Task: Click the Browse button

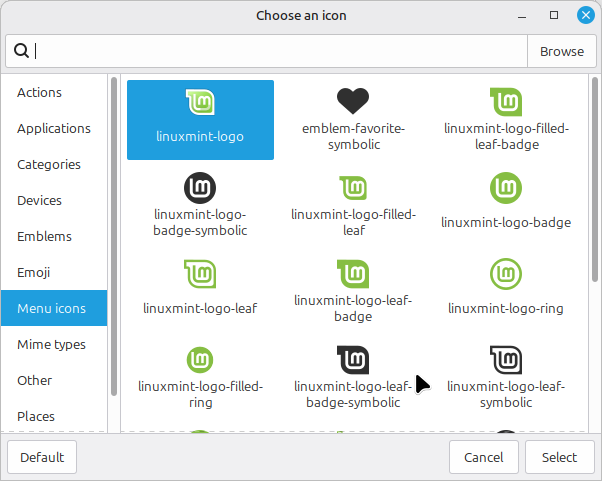Action: 561,51
